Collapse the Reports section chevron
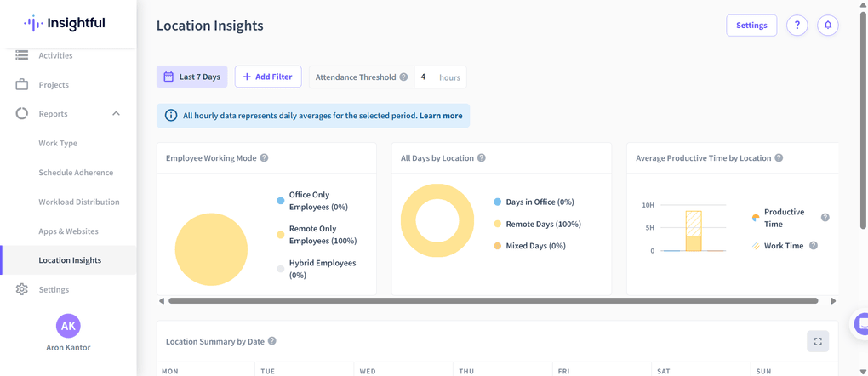868x376 pixels. [x=116, y=114]
